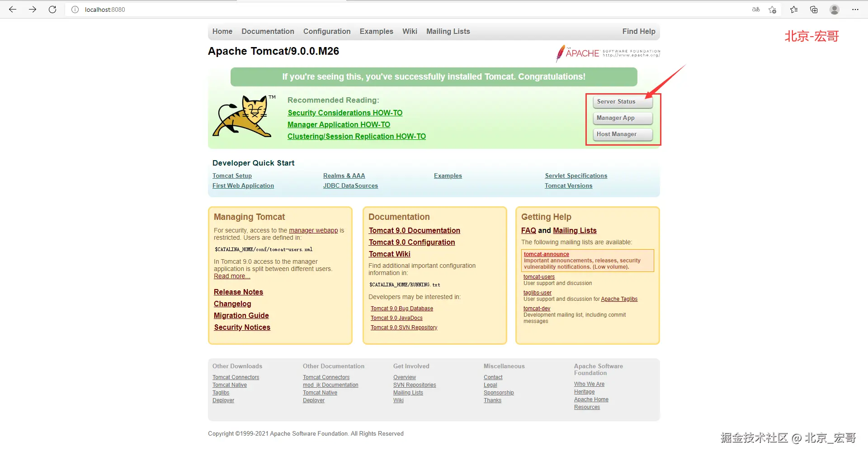Open the Mailing Lists nav item
Image resolution: width=868 pixels, height=456 pixels.
448,31
